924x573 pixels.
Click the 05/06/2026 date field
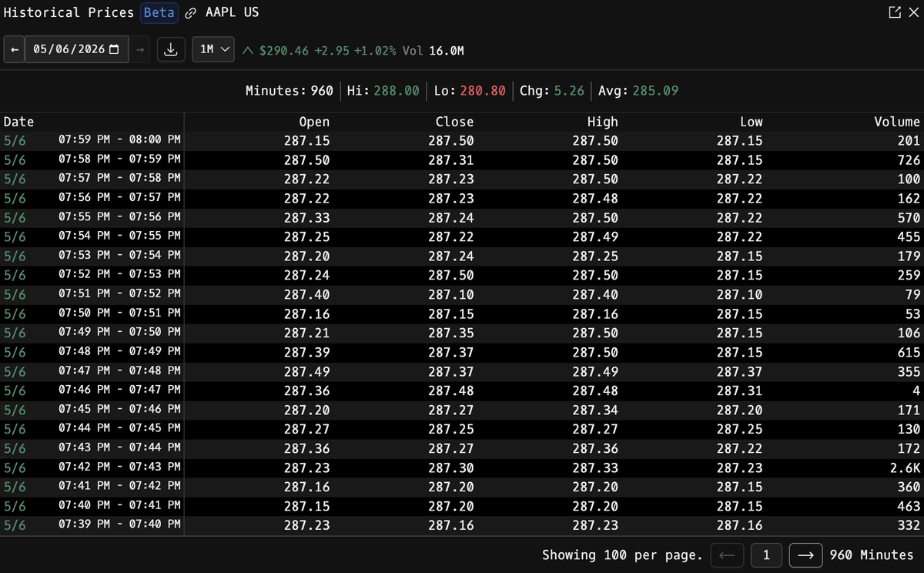[x=76, y=49]
